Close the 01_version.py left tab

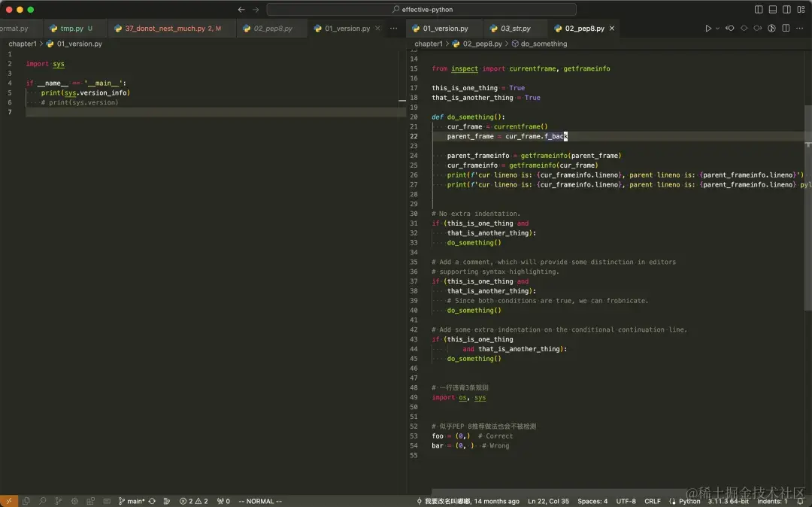[x=377, y=29]
